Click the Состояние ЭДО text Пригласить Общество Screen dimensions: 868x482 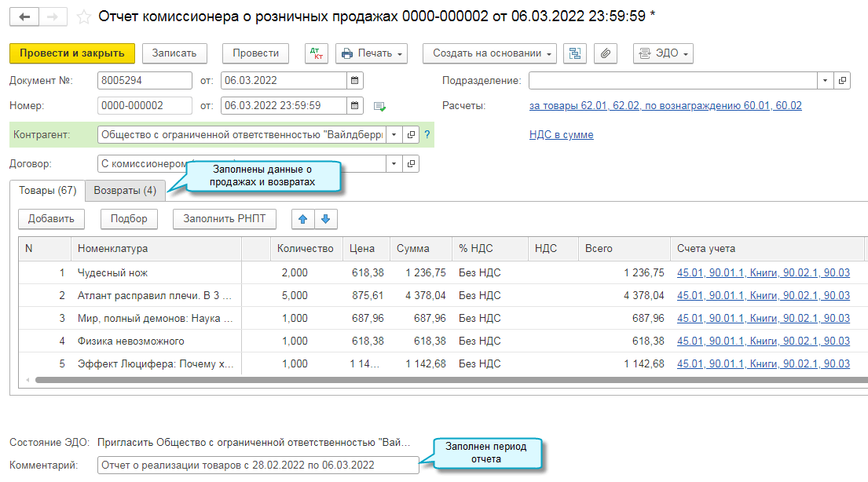(x=254, y=442)
